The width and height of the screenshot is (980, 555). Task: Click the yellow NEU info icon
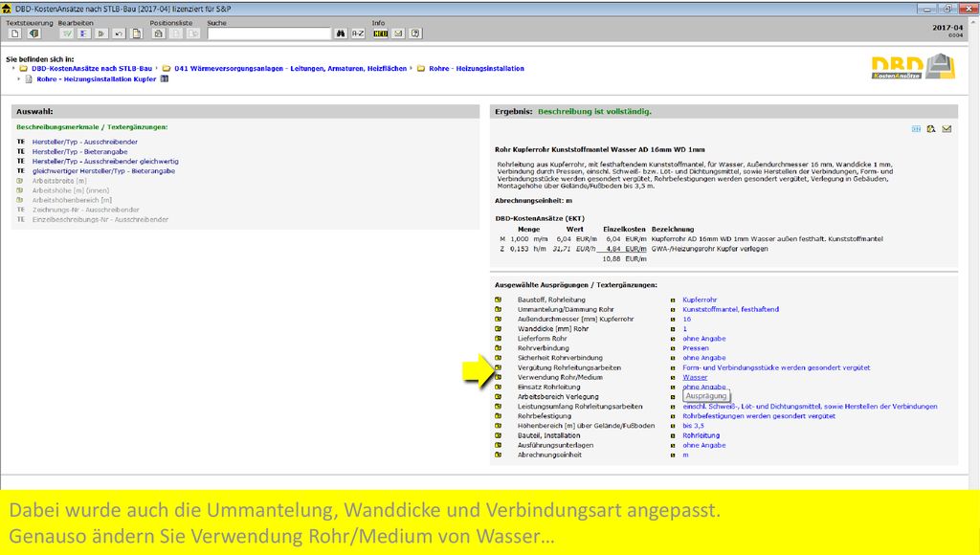click(x=381, y=33)
